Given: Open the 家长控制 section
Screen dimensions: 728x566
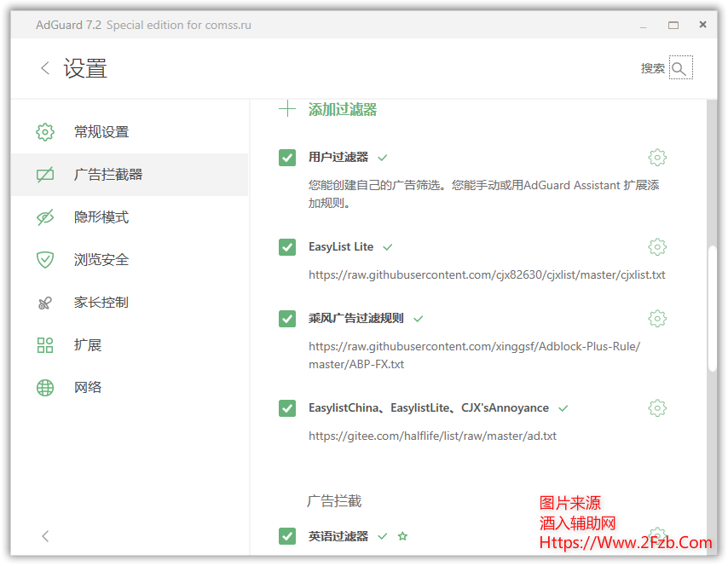Looking at the screenshot, I should pos(130,303).
